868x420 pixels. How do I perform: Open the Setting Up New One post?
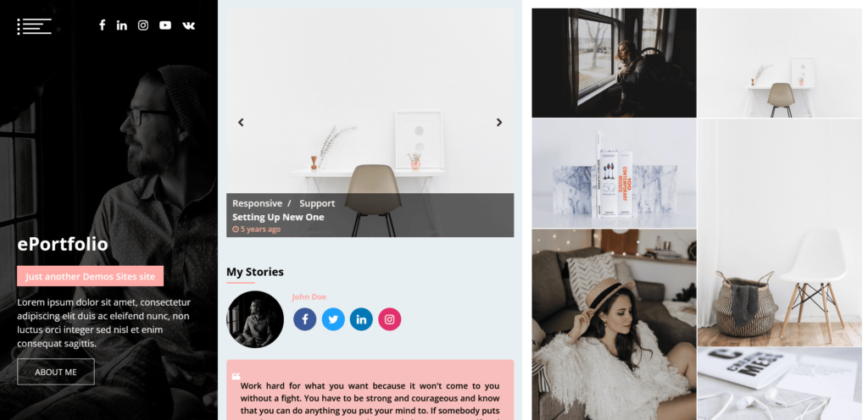(x=278, y=217)
